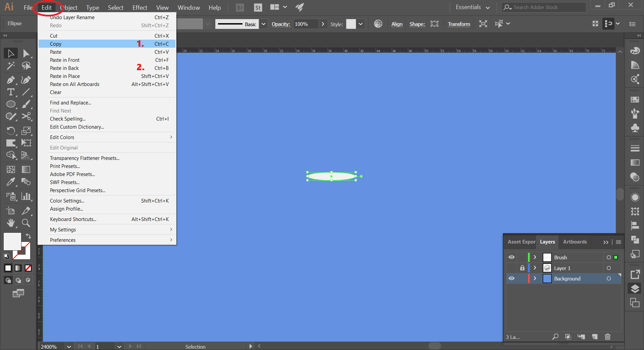Screen dimensions: 644x350
Task: Select the Zoom tool
Action: (x=26, y=223)
